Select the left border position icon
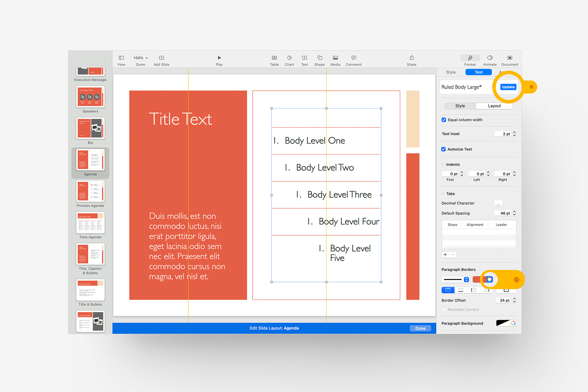Screen dimensions: 588x392 (474, 290)
